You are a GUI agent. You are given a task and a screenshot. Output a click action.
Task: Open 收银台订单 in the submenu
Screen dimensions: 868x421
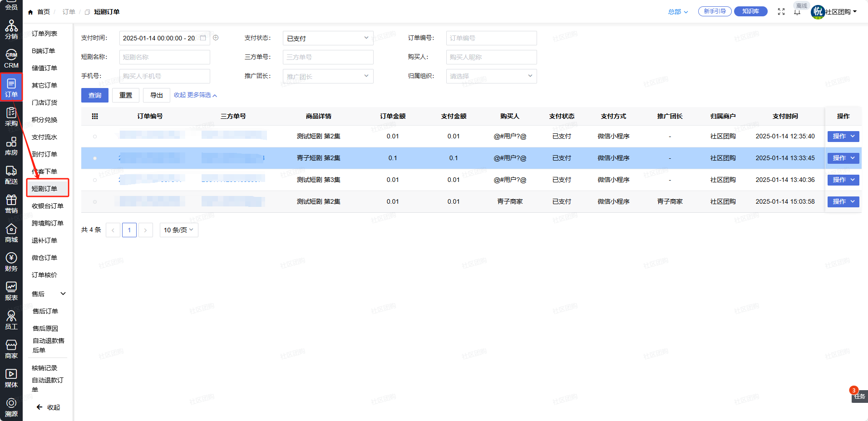[48, 206]
